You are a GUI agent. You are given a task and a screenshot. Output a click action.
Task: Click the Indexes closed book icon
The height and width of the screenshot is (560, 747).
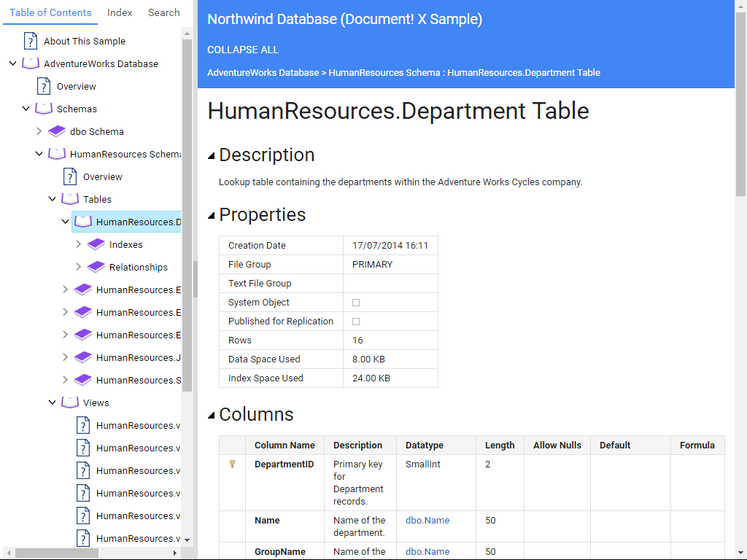pos(96,244)
